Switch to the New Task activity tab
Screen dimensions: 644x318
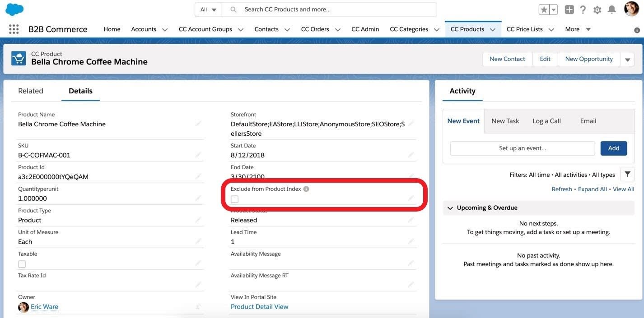(505, 121)
